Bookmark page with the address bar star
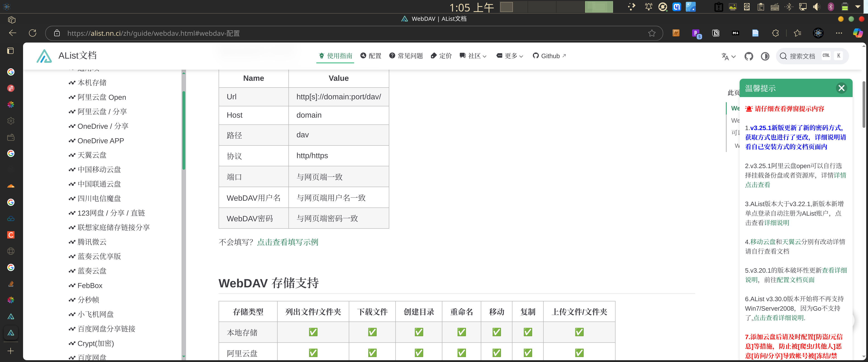The width and height of the screenshot is (868, 362). (652, 33)
